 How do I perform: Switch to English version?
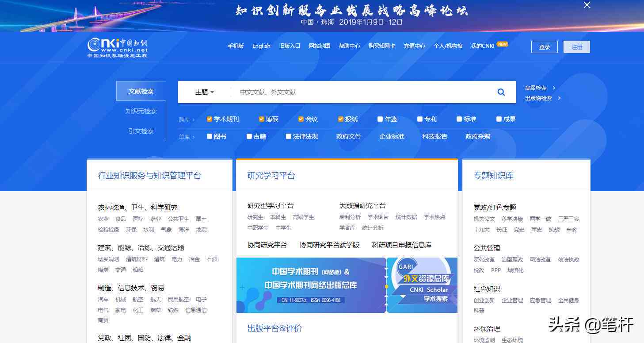coord(261,46)
